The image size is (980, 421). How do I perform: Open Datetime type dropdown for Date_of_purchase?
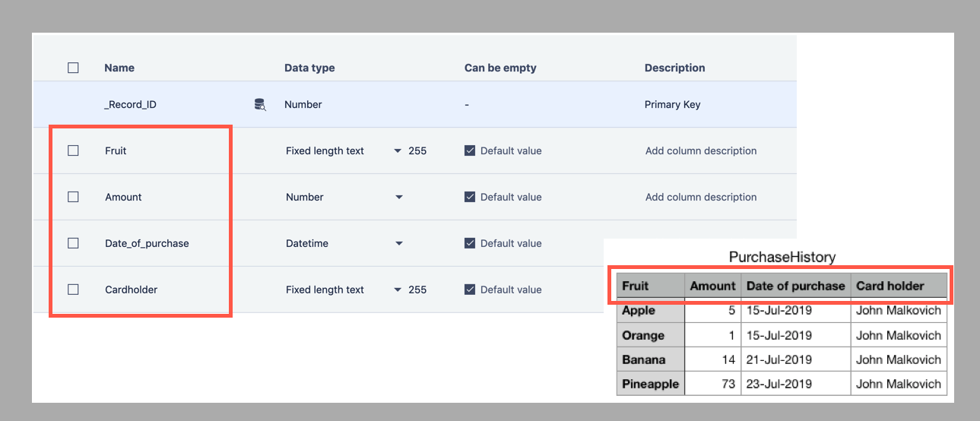point(398,244)
